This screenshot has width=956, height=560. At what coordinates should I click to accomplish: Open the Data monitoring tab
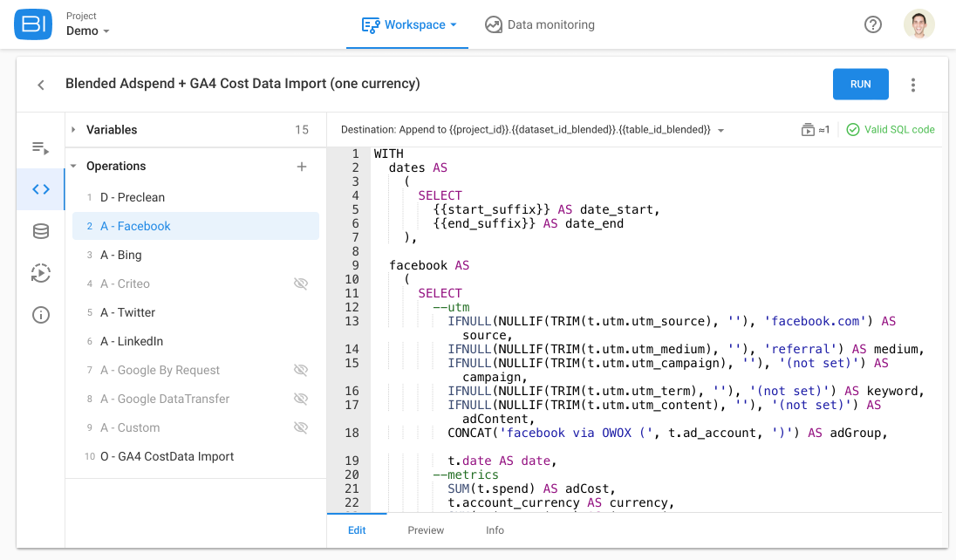pos(540,24)
